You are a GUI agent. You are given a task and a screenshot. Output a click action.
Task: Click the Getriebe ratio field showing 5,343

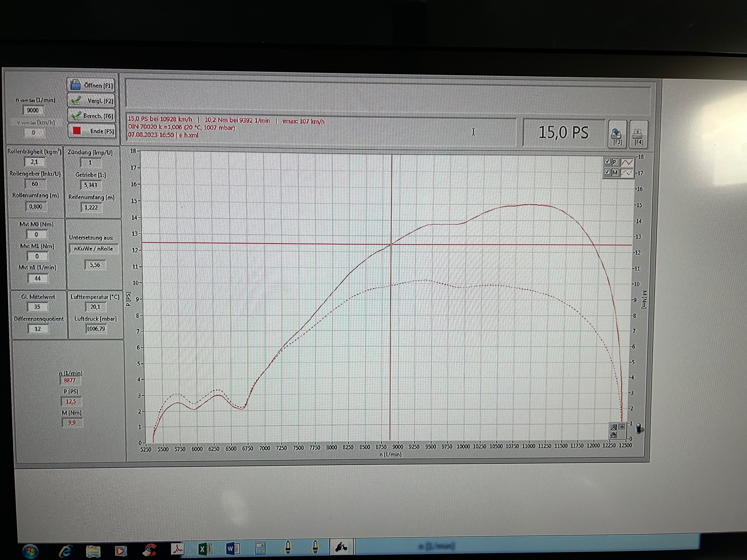click(91, 185)
